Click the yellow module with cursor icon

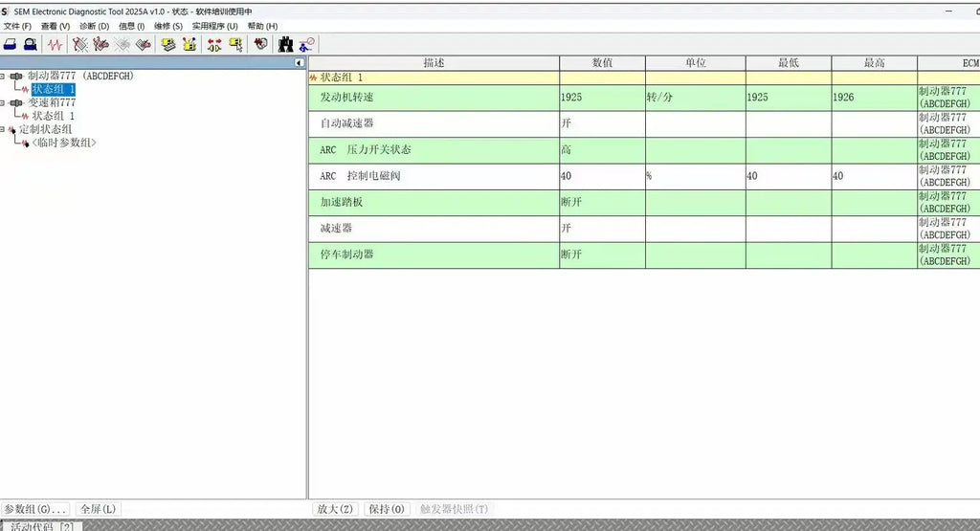coord(235,44)
